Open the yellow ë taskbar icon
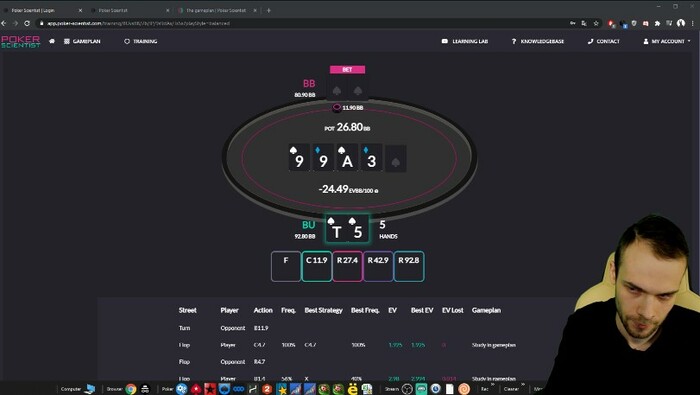700x395 pixels. click(353, 389)
